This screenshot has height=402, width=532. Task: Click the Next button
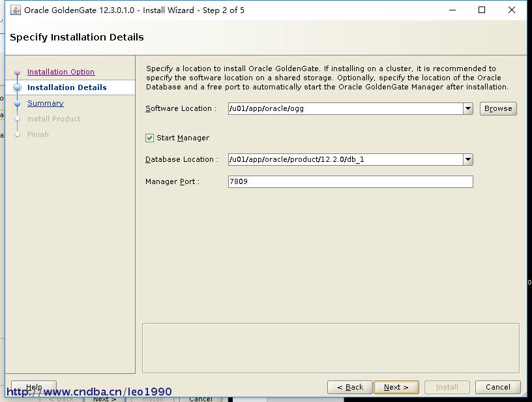[x=396, y=387]
